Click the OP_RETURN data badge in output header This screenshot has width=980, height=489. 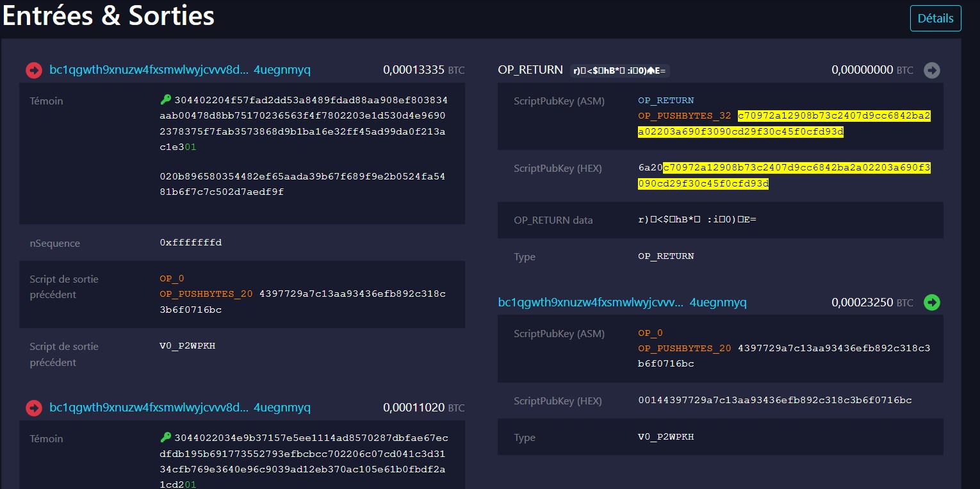[x=619, y=71]
